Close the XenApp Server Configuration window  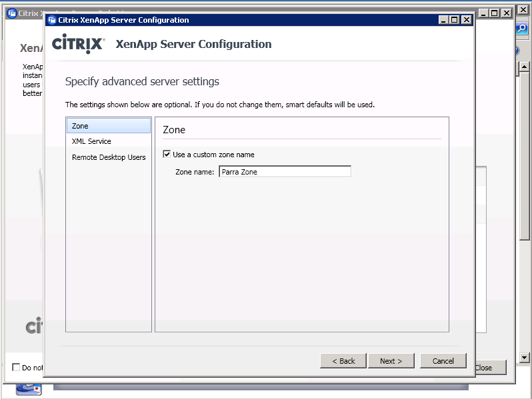click(x=467, y=20)
